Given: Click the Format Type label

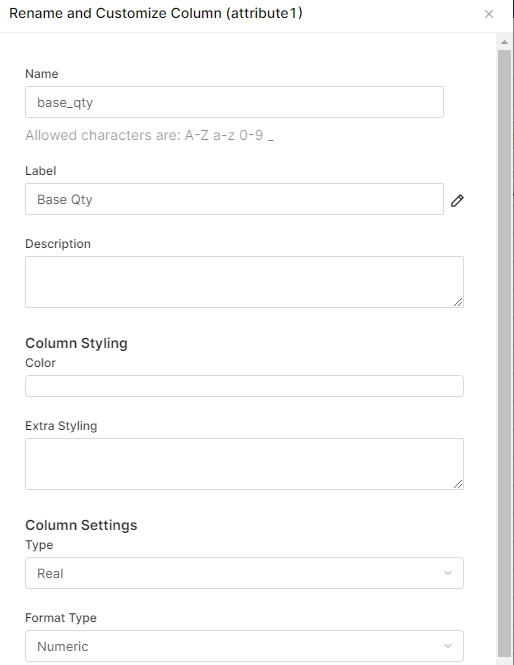Looking at the screenshot, I should (61, 618).
